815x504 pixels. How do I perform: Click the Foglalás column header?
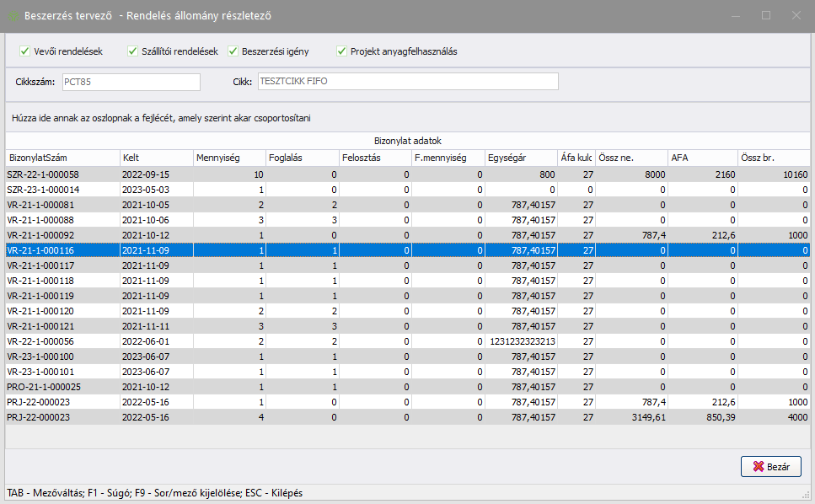pos(301,158)
